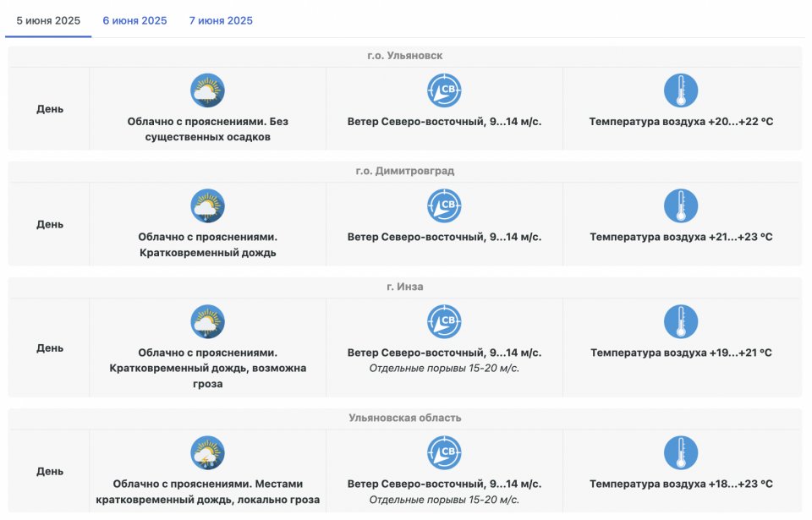Click the Ульяновская область section header
Viewport: 812px width, 520px height.
coord(404,418)
